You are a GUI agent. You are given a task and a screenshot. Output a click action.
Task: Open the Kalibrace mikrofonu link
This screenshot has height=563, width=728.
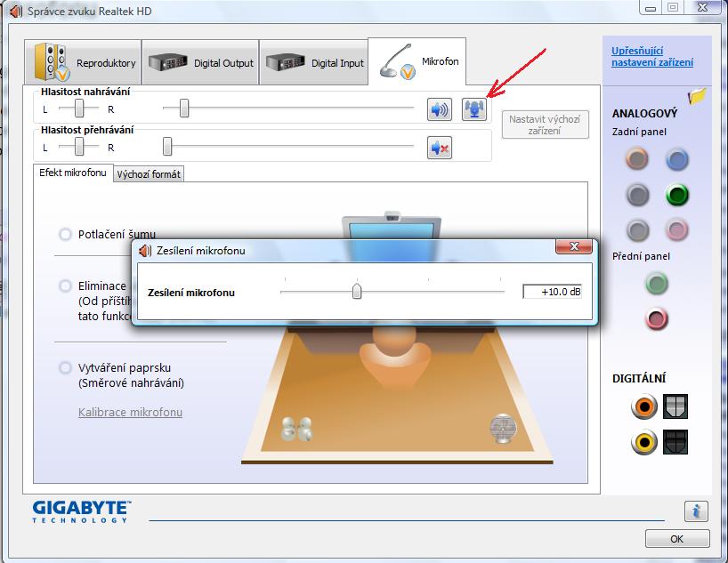coord(130,412)
